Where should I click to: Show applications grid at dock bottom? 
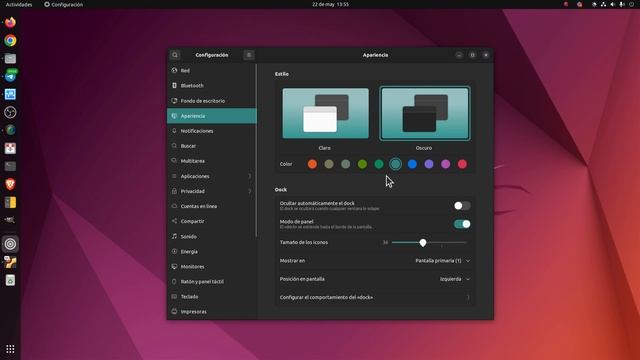[10, 349]
